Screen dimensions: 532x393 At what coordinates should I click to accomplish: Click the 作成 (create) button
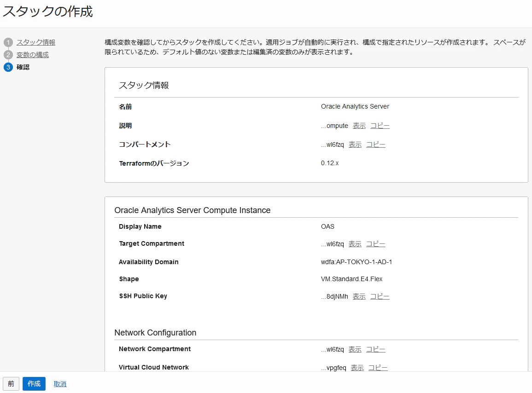tap(34, 384)
